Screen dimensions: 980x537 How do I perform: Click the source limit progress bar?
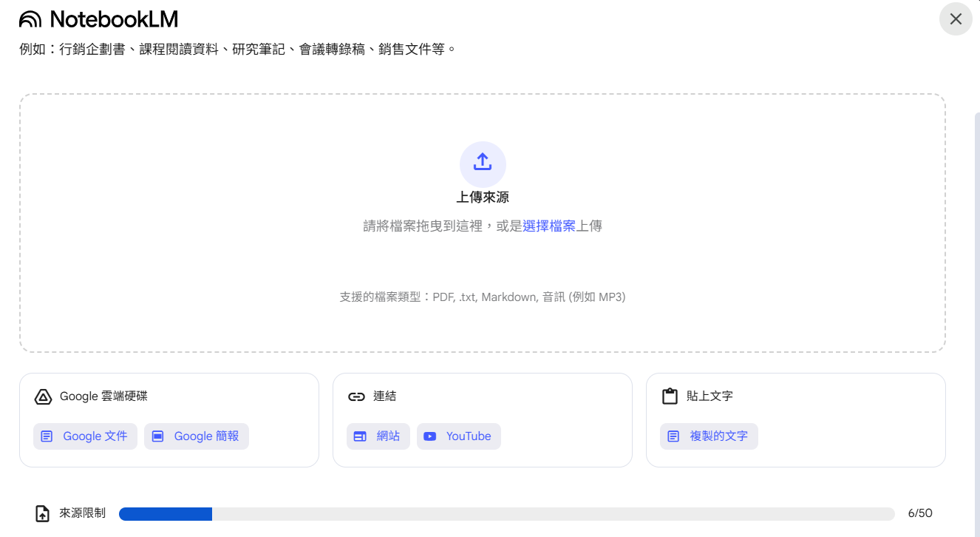tap(507, 514)
